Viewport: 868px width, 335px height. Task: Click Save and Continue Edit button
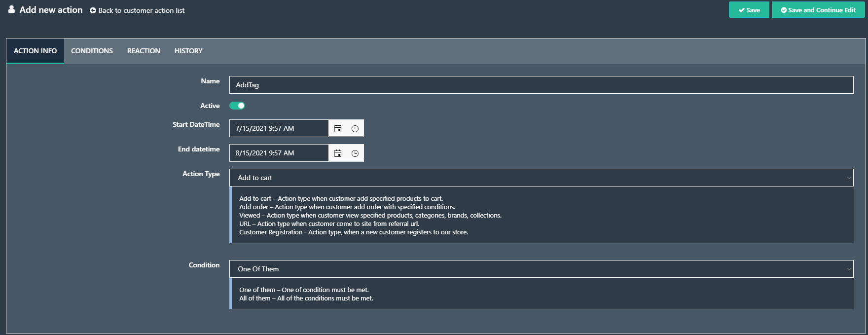[x=818, y=10]
